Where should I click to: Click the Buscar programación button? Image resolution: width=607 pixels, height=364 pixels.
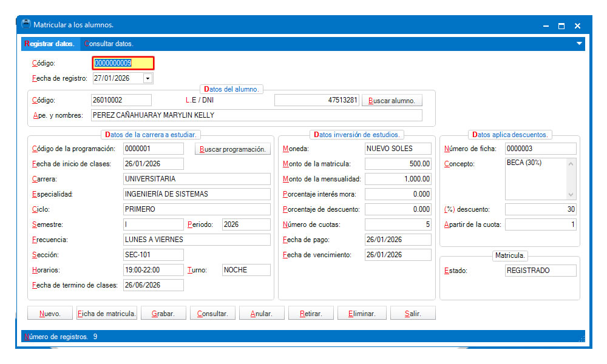232,149
